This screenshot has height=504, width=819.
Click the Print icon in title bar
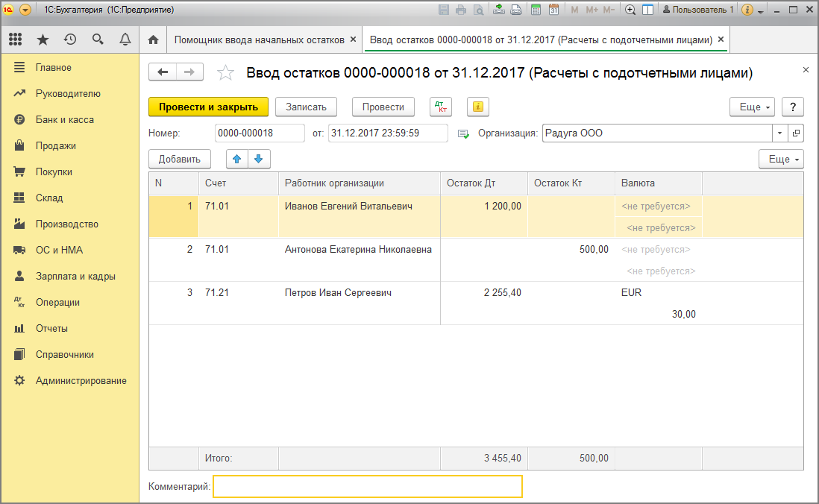click(x=461, y=10)
